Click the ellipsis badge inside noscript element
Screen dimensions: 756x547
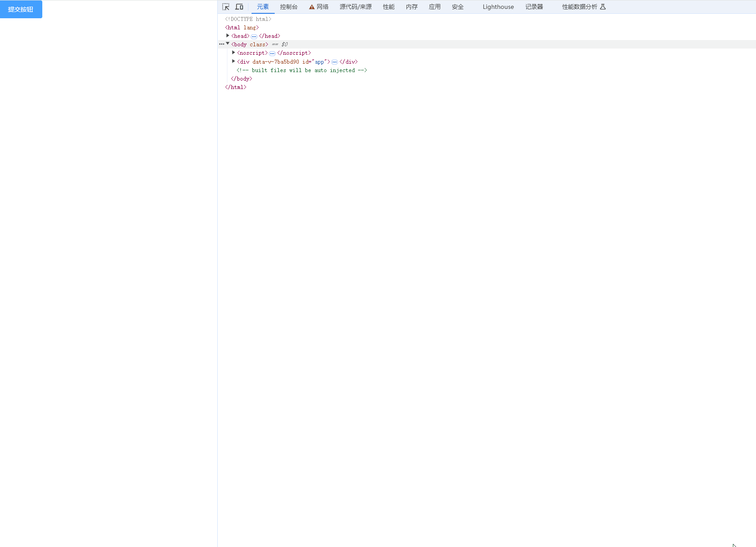pyautogui.click(x=272, y=53)
